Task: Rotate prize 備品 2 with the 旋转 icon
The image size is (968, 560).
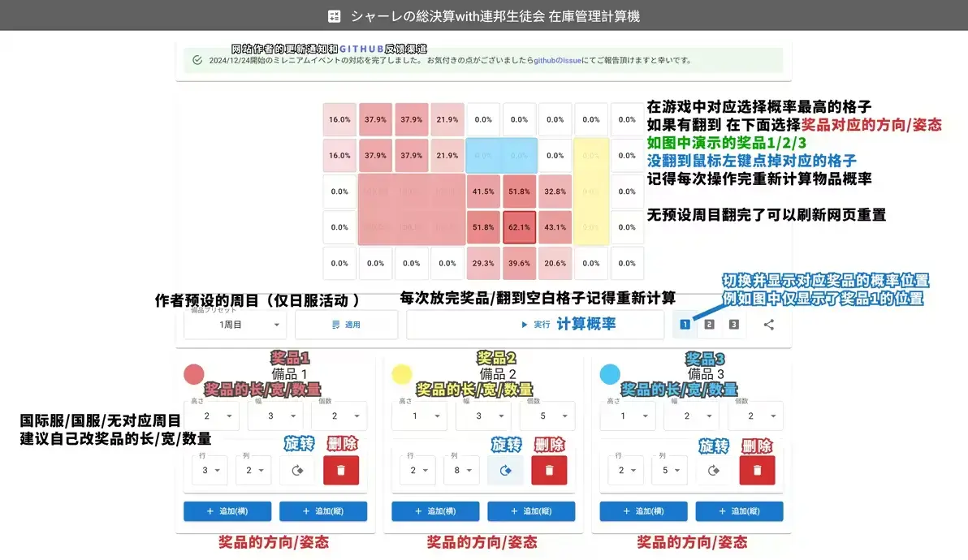Action: coord(505,470)
